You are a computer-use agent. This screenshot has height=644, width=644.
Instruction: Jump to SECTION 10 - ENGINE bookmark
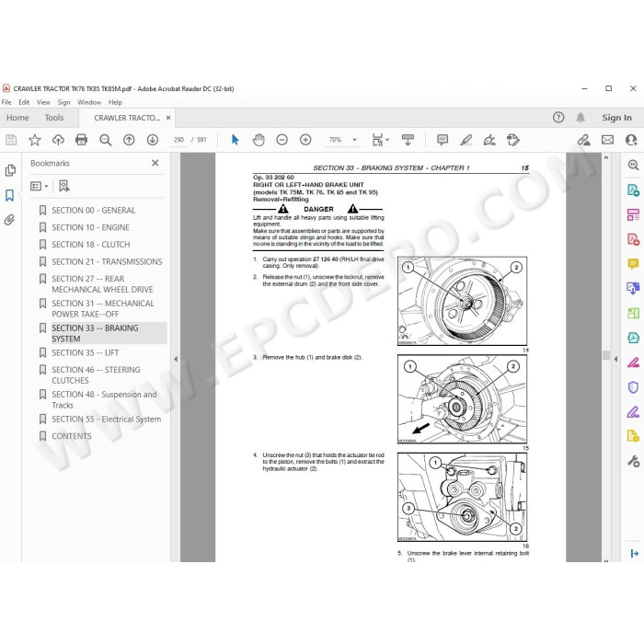[90, 227]
